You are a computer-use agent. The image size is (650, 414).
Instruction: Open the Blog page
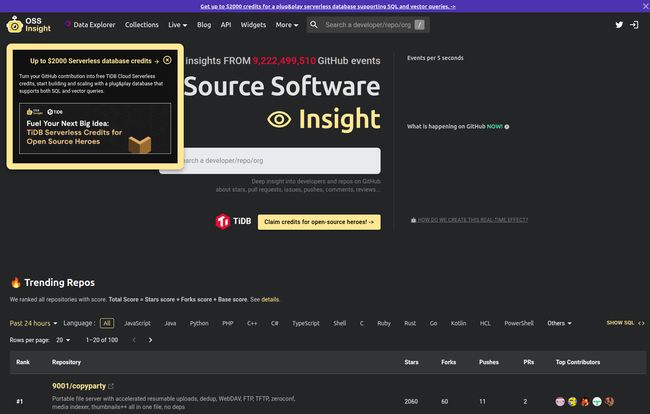(x=204, y=25)
